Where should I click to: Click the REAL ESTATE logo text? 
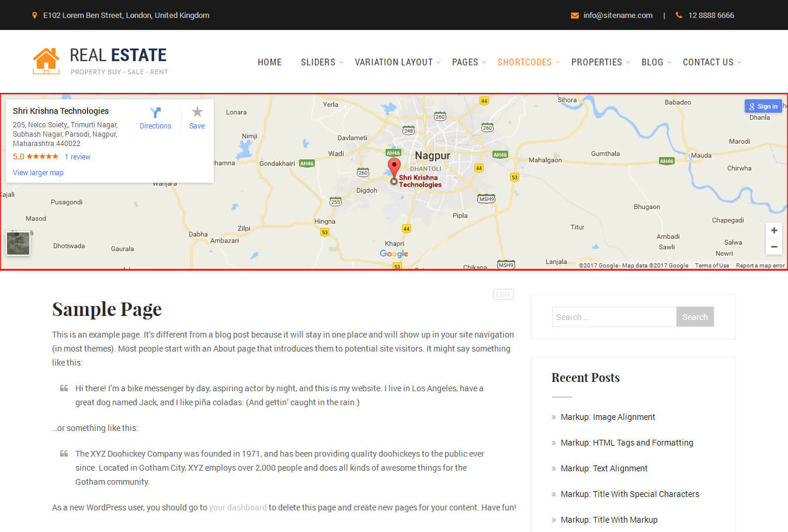[118, 55]
